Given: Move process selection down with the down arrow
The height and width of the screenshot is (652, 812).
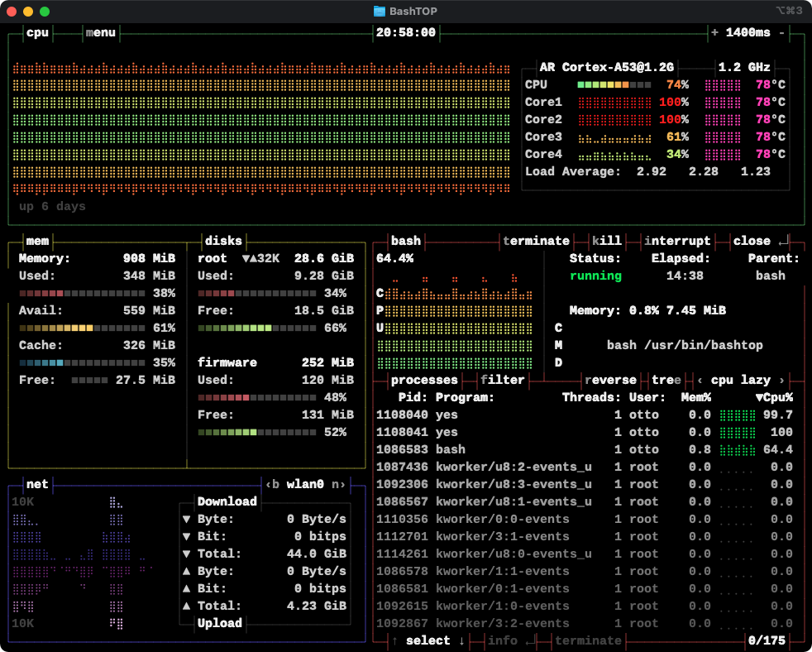Looking at the screenshot, I should tap(461, 641).
